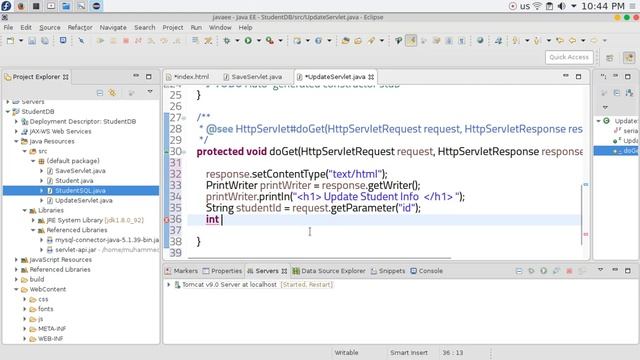Open the New file dropdown arrow
Viewport: 640px width, 360px height.
coord(20,41)
